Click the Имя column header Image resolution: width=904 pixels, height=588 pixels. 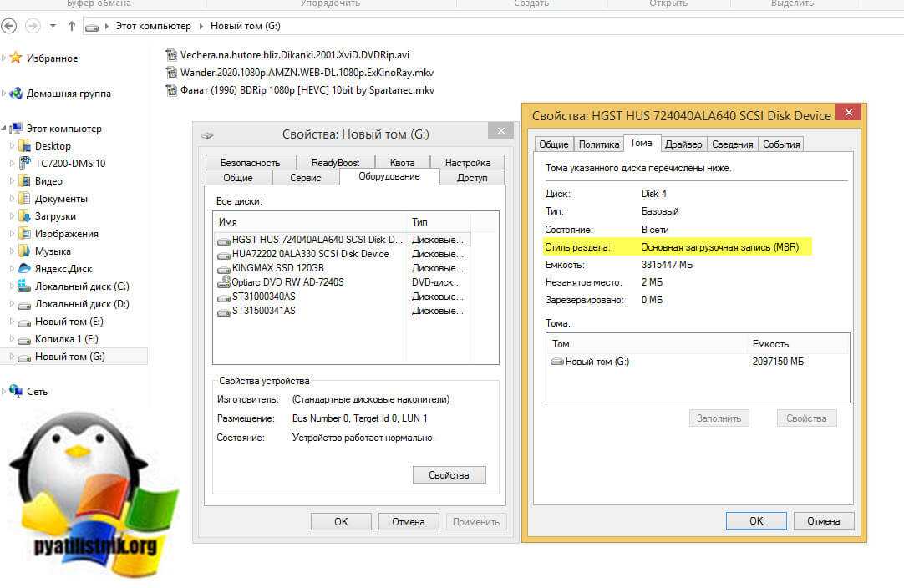pyautogui.click(x=309, y=222)
